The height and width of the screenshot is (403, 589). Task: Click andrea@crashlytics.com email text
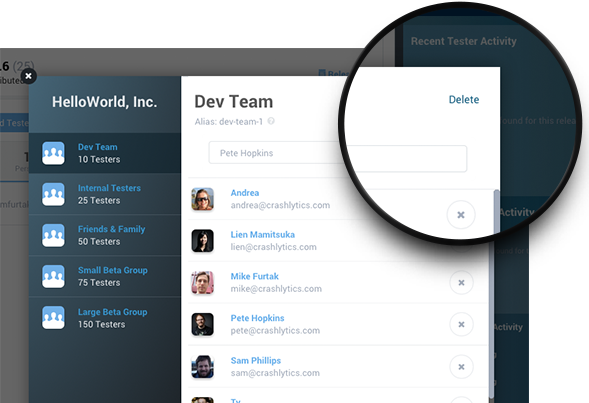tap(280, 205)
